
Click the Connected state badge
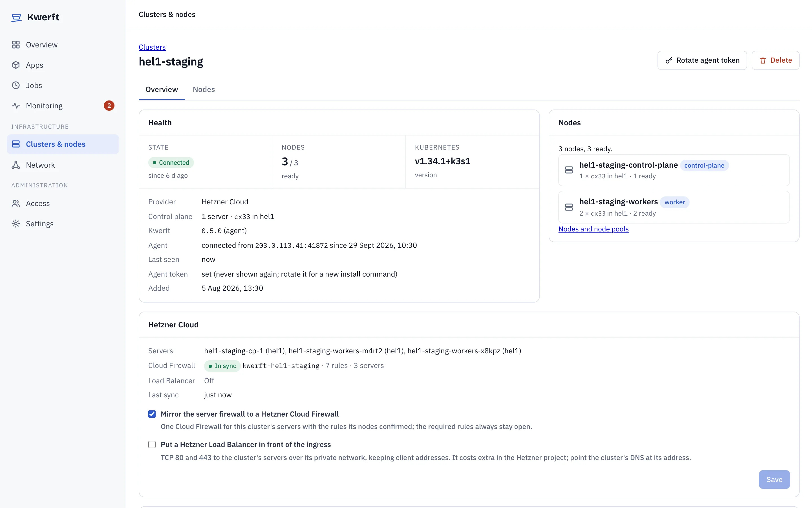tap(171, 163)
